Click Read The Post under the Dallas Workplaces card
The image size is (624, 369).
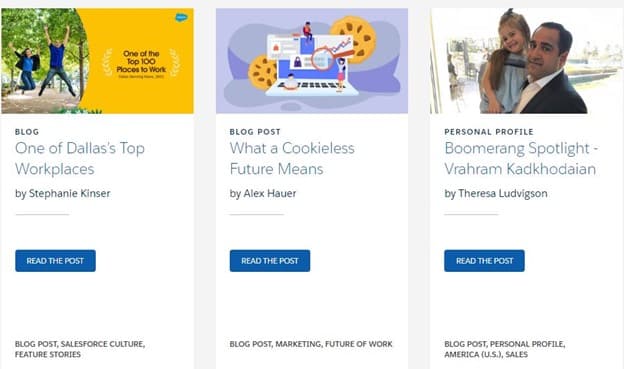55,261
